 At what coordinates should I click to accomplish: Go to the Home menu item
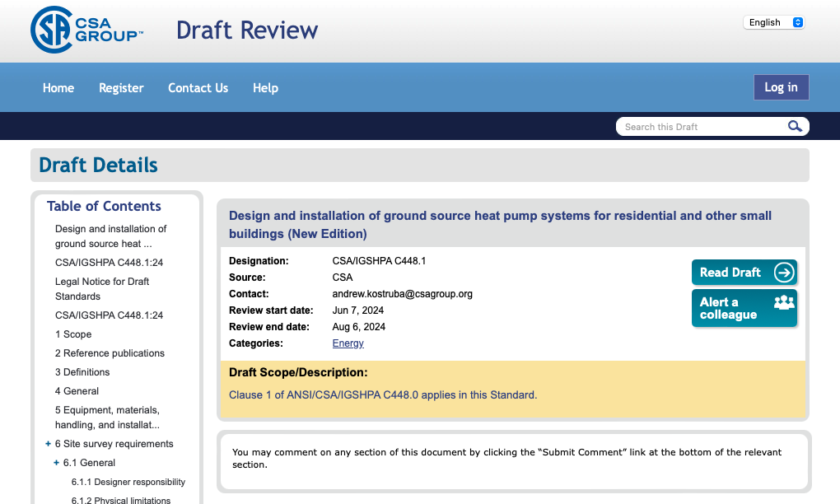[x=58, y=88]
